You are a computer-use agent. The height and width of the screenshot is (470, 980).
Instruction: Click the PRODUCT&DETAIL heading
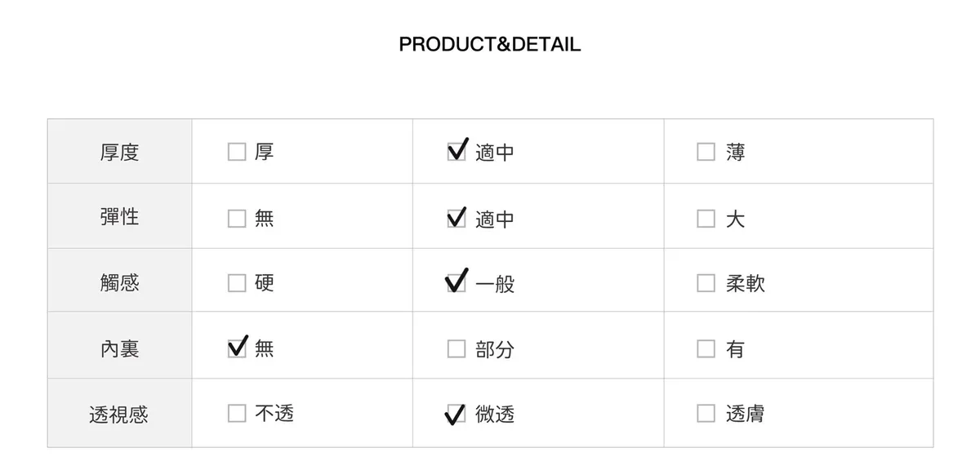click(489, 45)
